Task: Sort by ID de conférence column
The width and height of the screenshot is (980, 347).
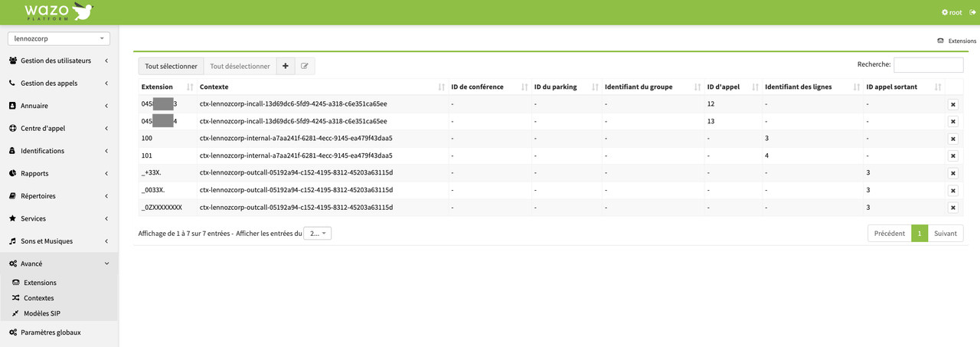Action: [489, 87]
